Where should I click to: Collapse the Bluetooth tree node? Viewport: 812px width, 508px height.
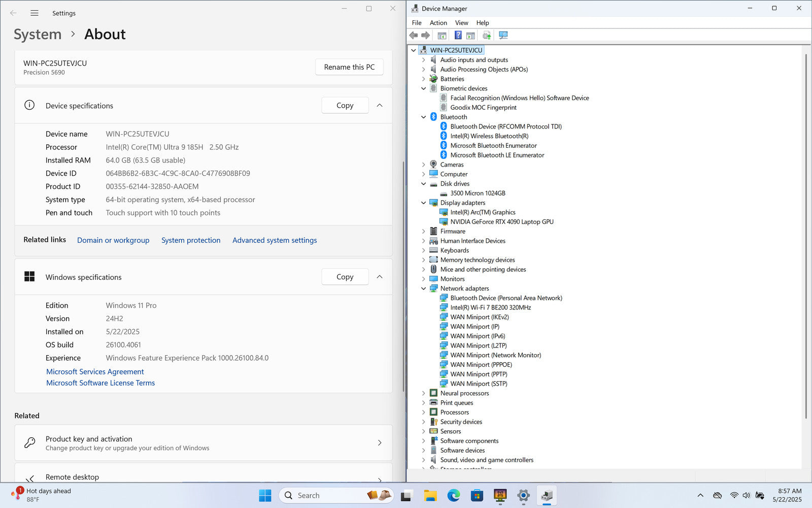coord(424,117)
